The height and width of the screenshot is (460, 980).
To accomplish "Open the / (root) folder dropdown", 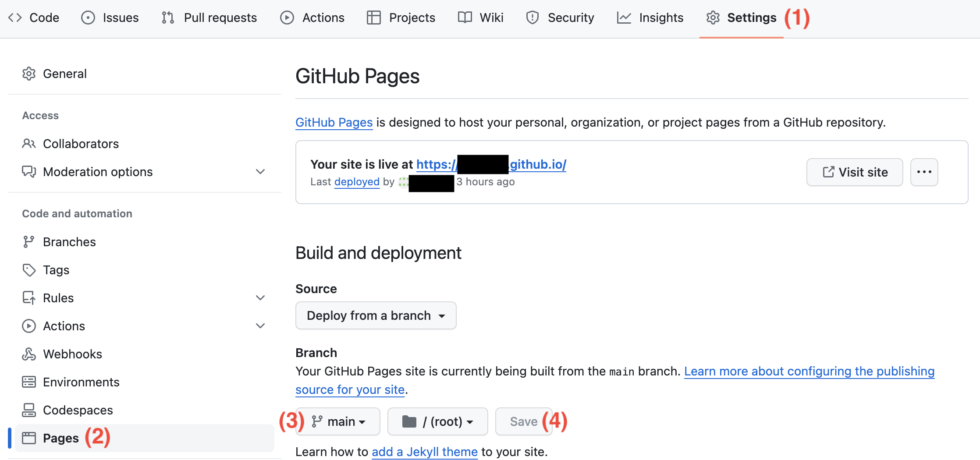I will tap(438, 421).
